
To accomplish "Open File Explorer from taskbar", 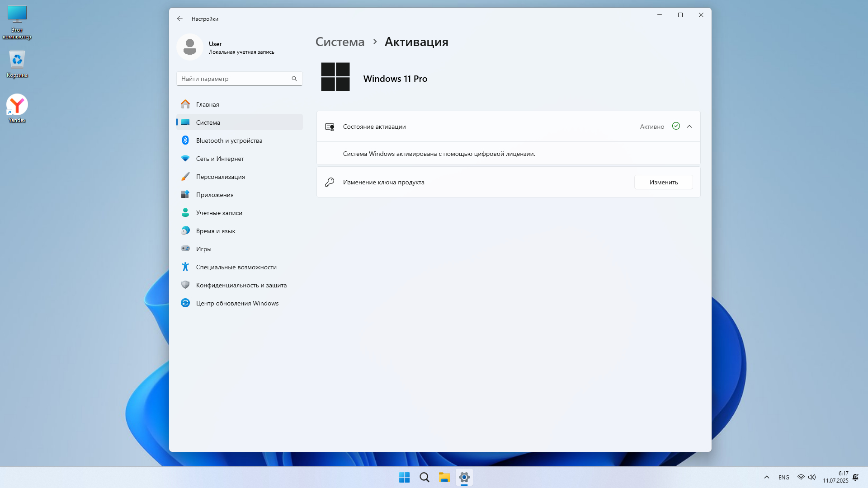I will click(x=444, y=477).
